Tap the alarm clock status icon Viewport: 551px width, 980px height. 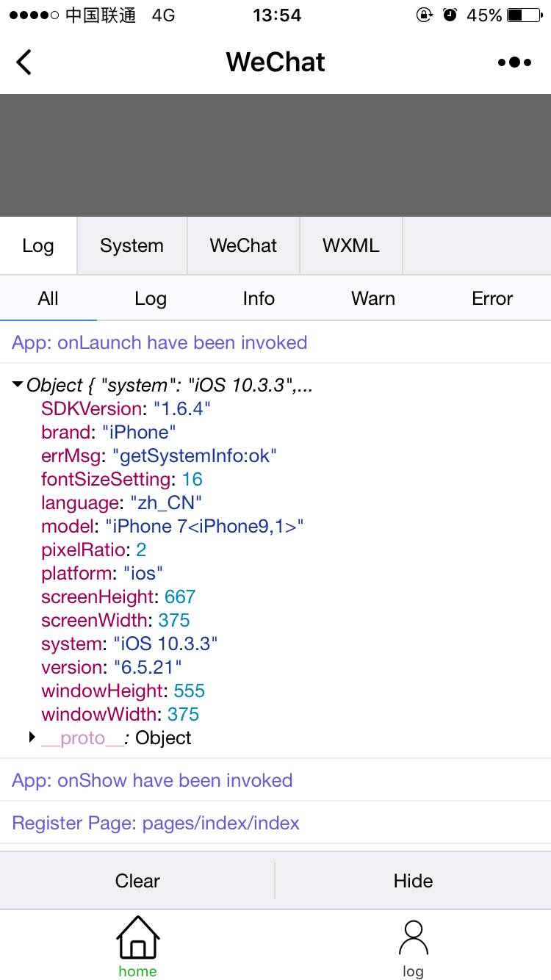click(450, 15)
